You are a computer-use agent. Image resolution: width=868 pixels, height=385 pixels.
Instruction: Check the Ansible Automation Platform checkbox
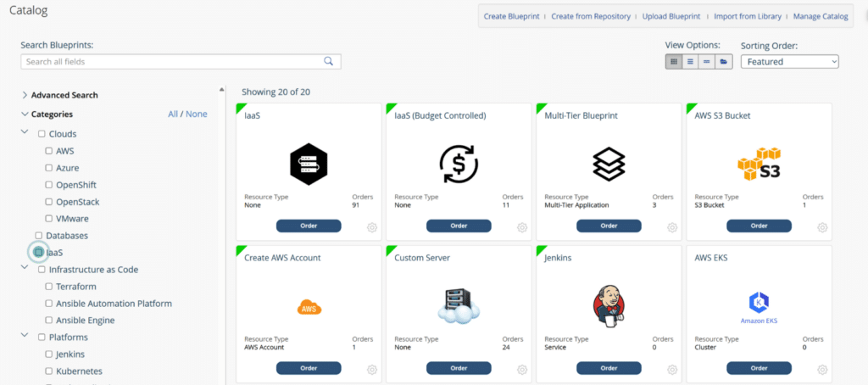pyautogui.click(x=48, y=304)
